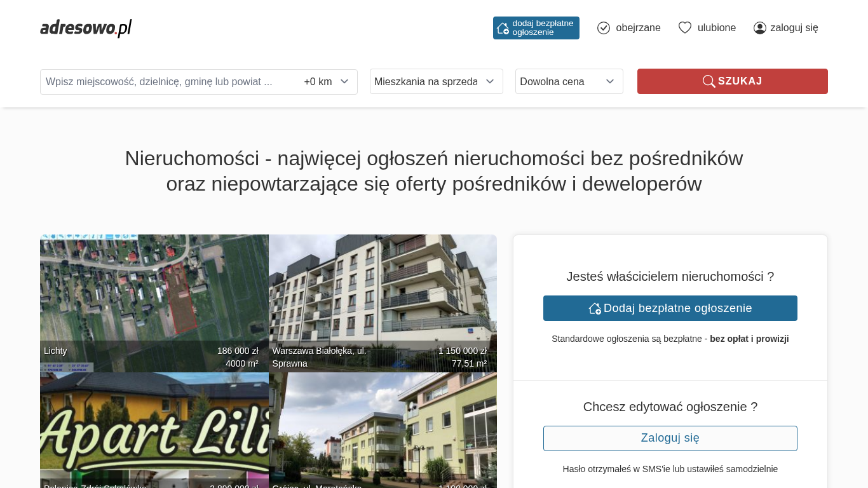Click the checkmark icon next to obejrzane
Viewport: 868px width, 488px height.
tap(604, 28)
